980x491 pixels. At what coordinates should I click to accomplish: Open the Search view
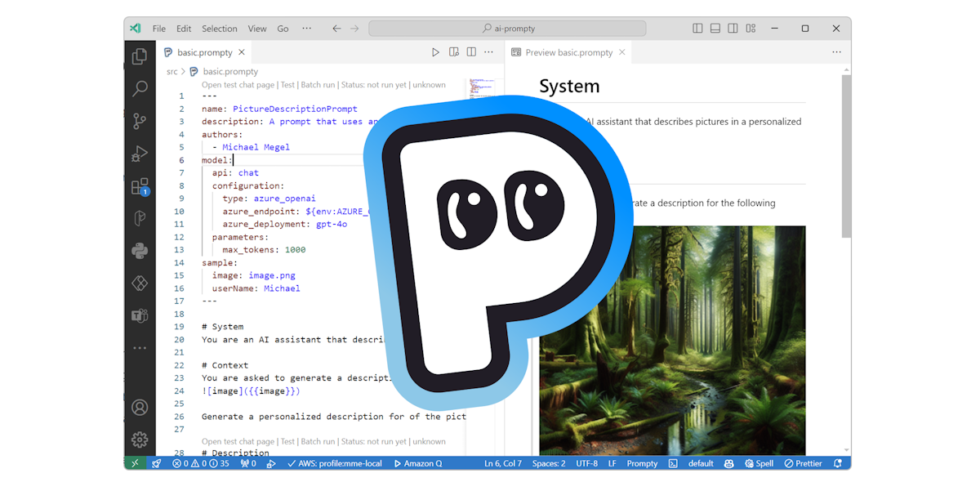click(139, 88)
